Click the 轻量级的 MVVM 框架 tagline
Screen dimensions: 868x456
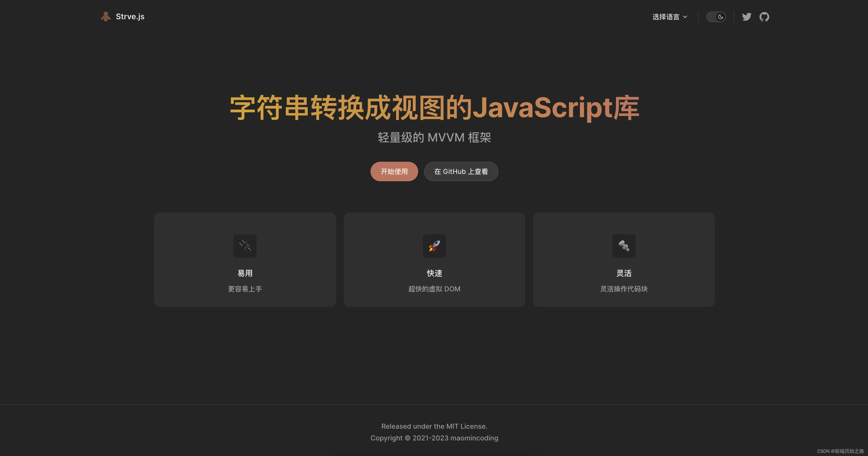(x=434, y=137)
